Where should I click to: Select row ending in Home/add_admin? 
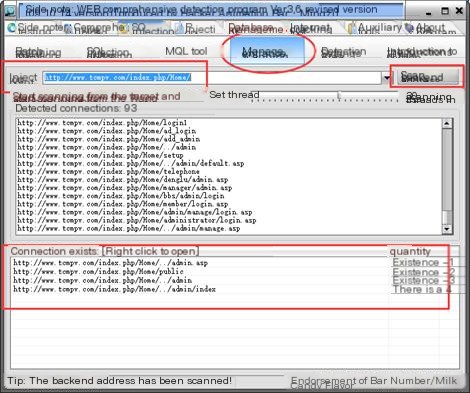click(x=109, y=139)
